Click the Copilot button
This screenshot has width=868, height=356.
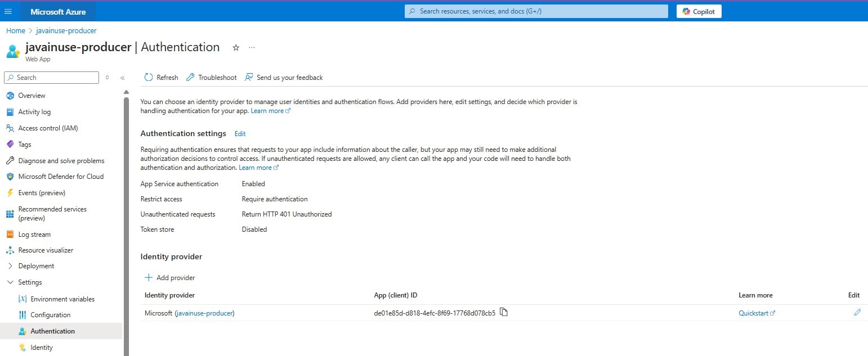click(699, 11)
